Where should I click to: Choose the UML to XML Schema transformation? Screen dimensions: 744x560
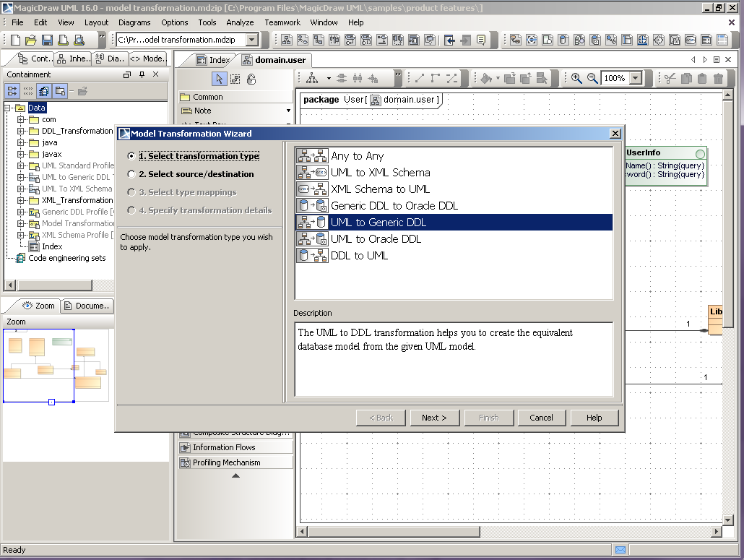[x=454, y=173]
